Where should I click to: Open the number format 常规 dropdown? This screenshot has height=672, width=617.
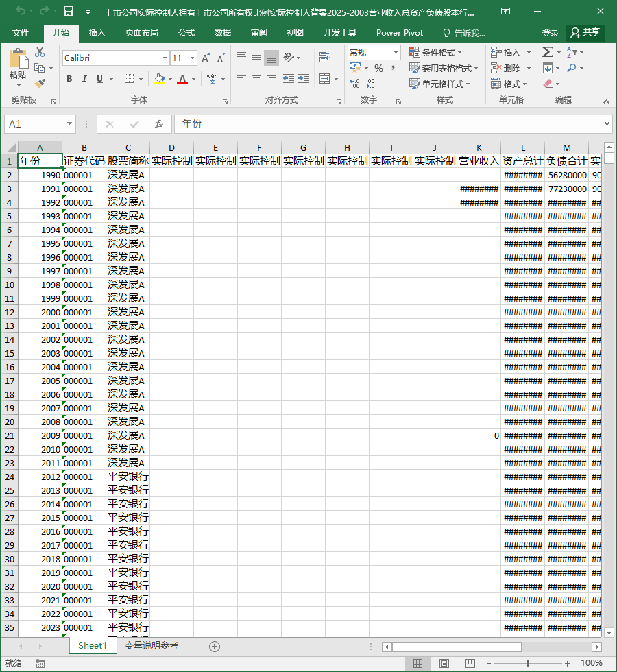[x=396, y=53]
